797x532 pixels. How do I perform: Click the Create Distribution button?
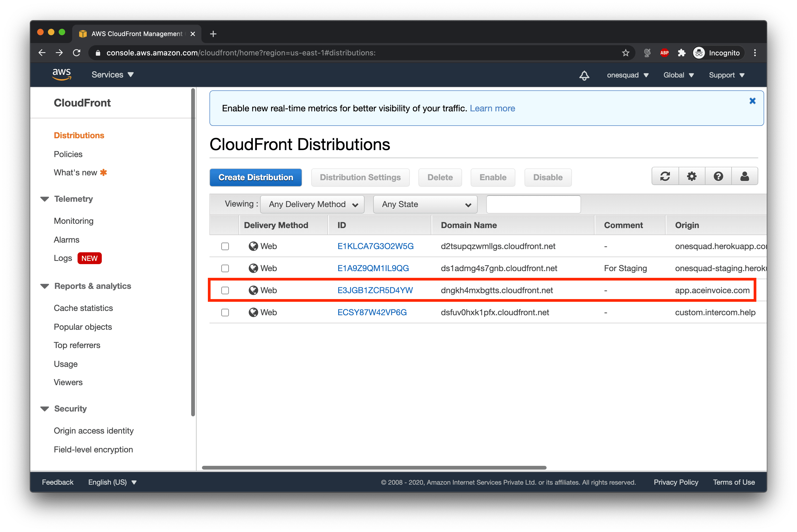click(x=255, y=177)
